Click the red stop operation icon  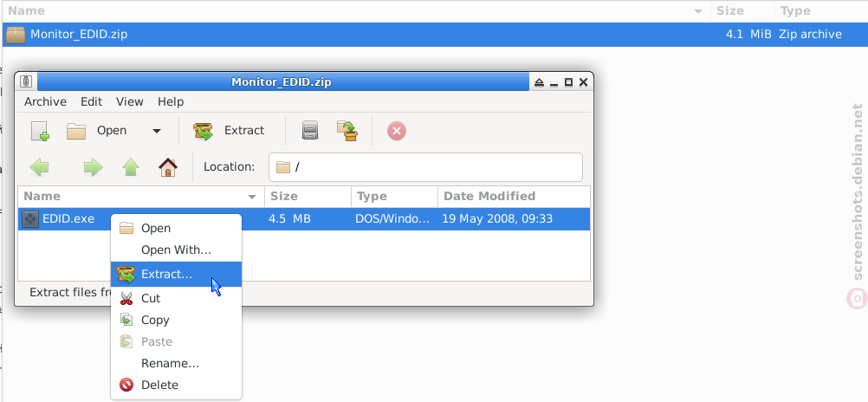pos(397,131)
